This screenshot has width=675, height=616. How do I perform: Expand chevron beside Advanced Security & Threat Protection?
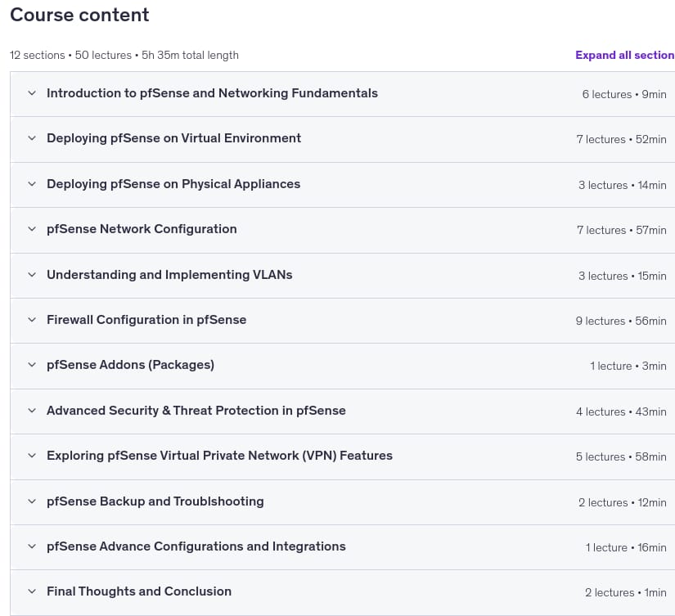click(x=32, y=411)
